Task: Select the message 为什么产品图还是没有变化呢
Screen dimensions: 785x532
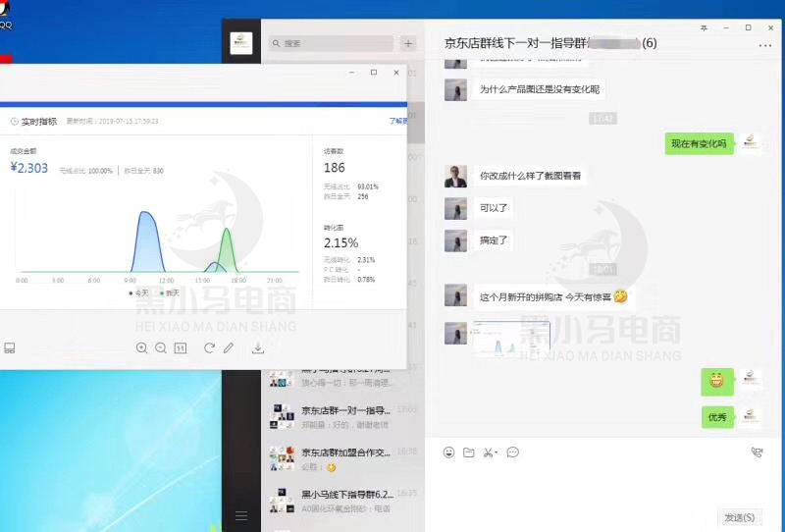Action: tap(539, 89)
